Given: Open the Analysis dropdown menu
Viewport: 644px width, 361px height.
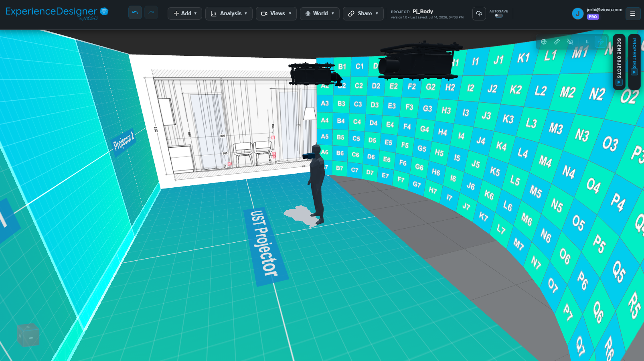Looking at the screenshot, I should tap(229, 13).
